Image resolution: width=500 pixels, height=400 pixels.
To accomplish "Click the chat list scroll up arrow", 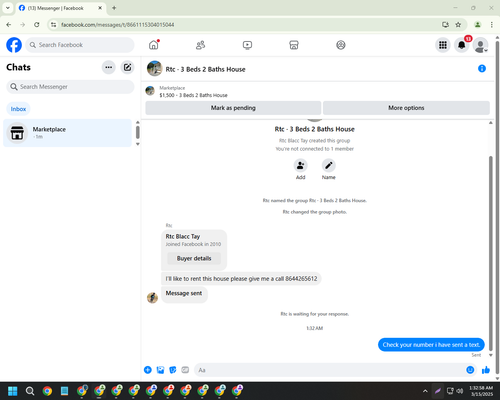I will tap(138, 122).
